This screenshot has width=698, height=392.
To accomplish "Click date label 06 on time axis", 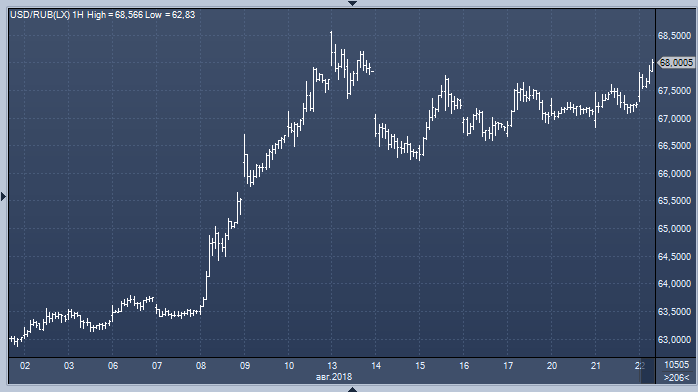I will 113,366.
